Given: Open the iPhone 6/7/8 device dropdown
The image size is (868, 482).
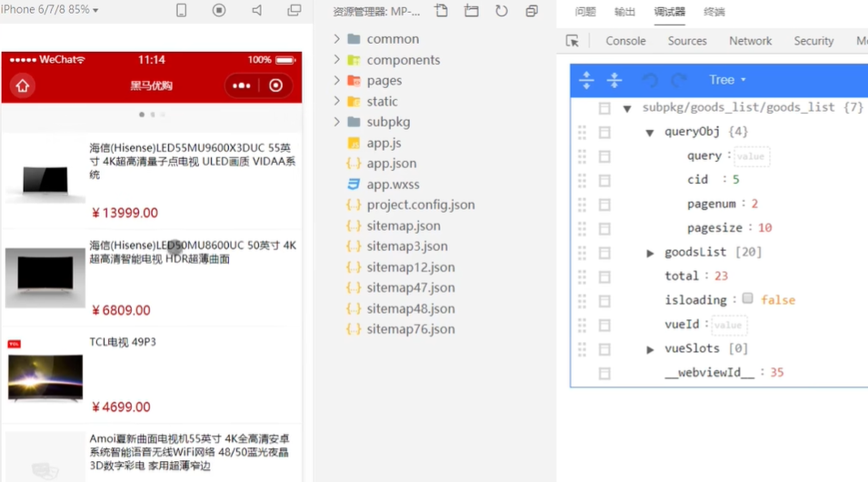Looking at the screenshot, I should 49,9.
